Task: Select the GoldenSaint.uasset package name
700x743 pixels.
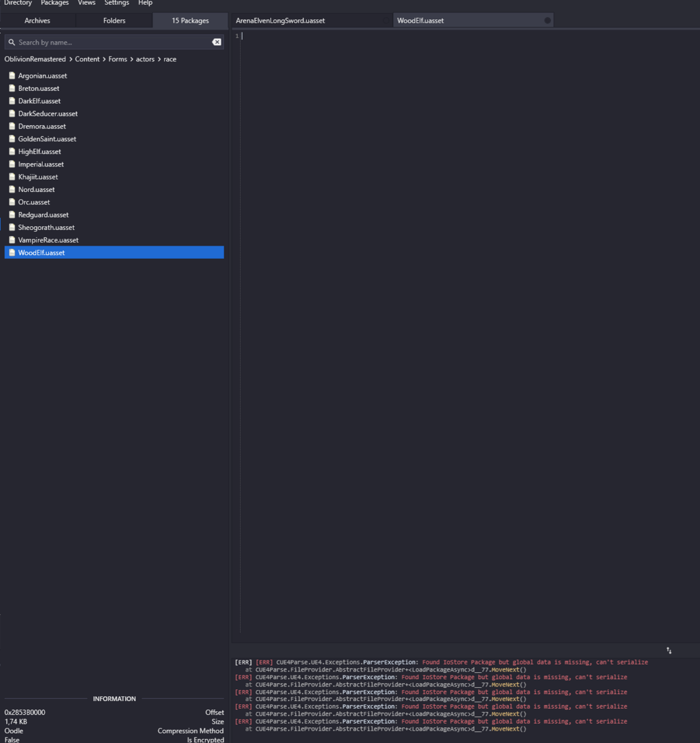Action: 47,139
